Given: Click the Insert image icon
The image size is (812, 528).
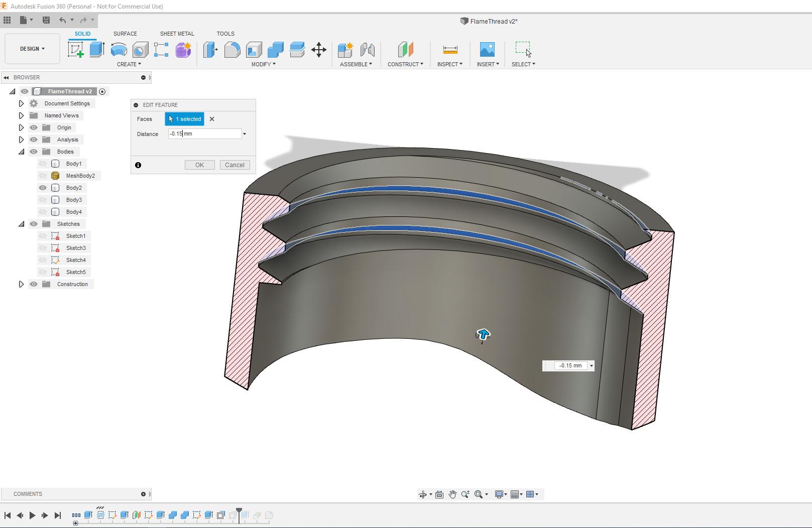Looking at the screenshot, I should 487,50.
